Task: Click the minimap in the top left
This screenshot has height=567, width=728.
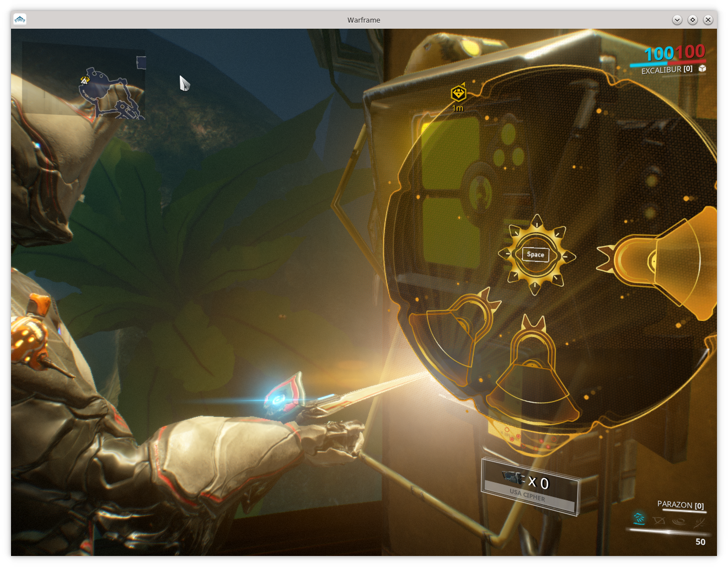Action: point(84,81)
